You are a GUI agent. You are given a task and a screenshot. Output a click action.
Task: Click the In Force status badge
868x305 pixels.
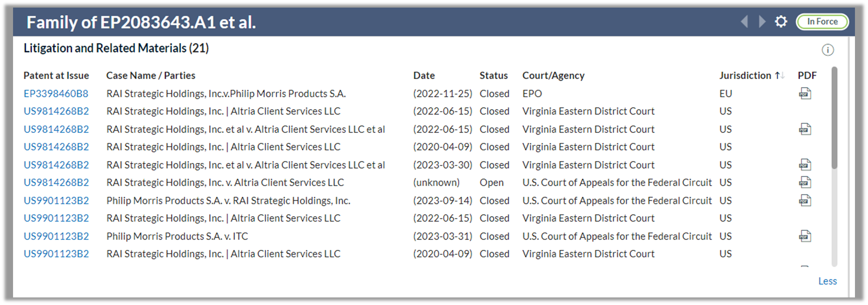tap(822, 21)
